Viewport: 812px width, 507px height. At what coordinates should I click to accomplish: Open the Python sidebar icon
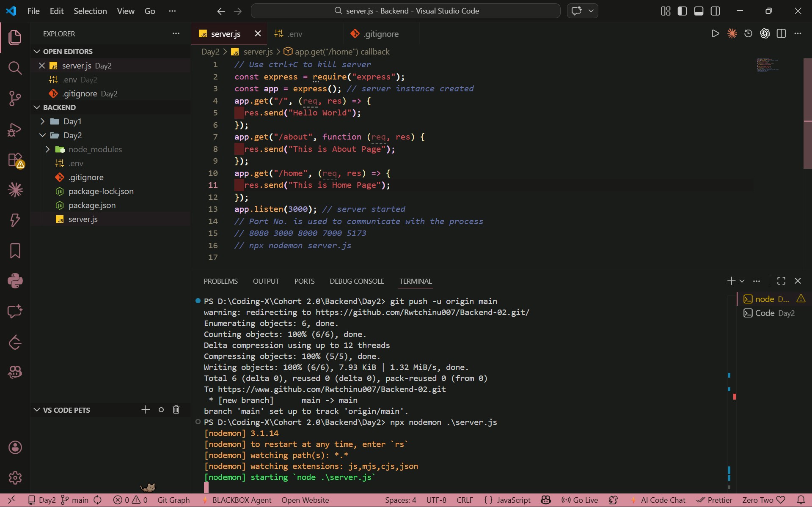point(15,281)
